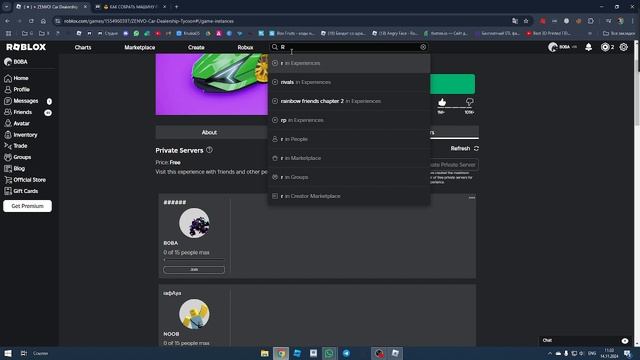This screenshot has height=360, width=640.
Task: Open Roblox settings gear icon
Action: pos(624,47)
